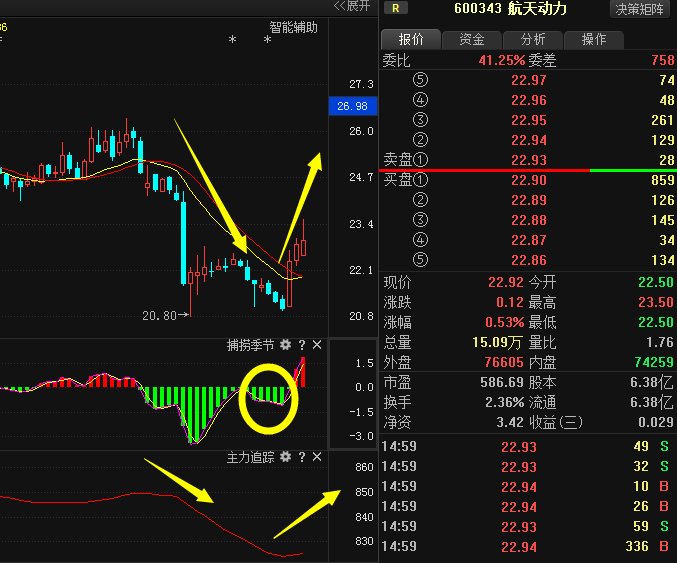Screen dimensions: 677x563
Task: Close the 主力追踪 indicator panel
Action: [317, 457]
